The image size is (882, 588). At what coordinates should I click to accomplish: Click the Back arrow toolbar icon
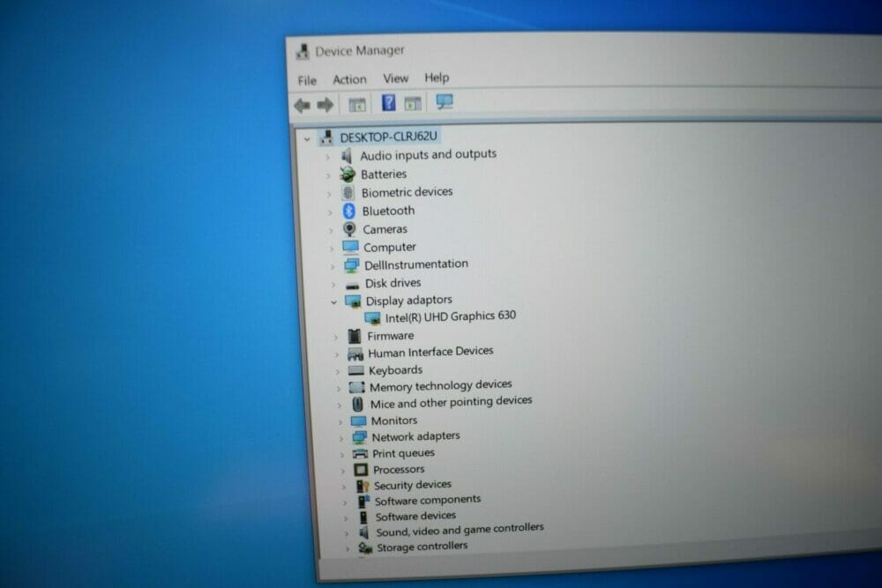tap(302, 105)
